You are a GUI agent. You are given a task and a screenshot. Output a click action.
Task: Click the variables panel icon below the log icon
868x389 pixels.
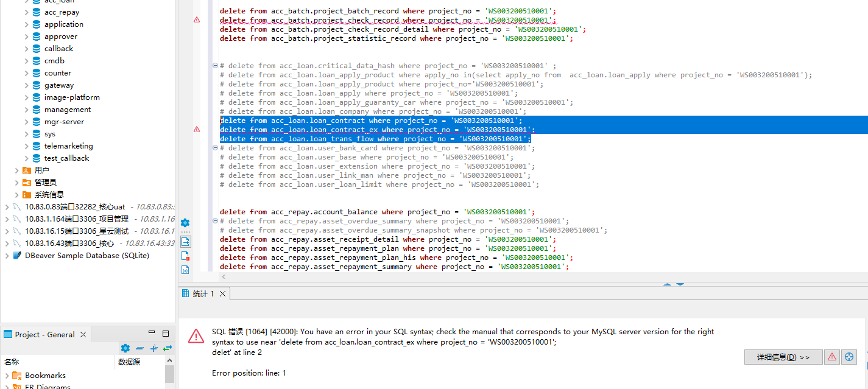point(185,269)
